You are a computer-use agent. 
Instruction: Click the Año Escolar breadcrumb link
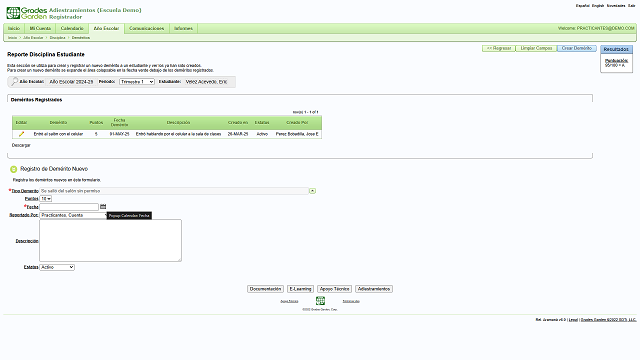[33, 38]
